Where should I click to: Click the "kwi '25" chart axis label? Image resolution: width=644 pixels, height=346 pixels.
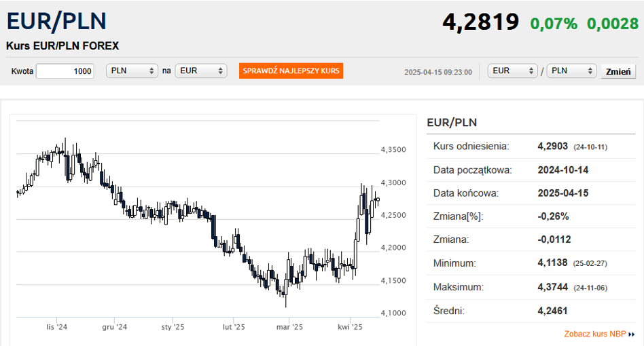(351, 327)
